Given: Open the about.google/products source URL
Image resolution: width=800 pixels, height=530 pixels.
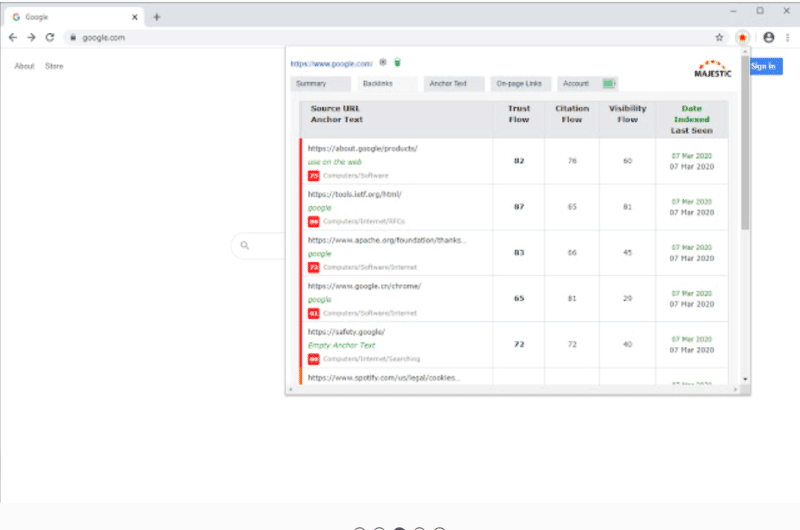Looking at the screenshot, I should coord(363,148).
